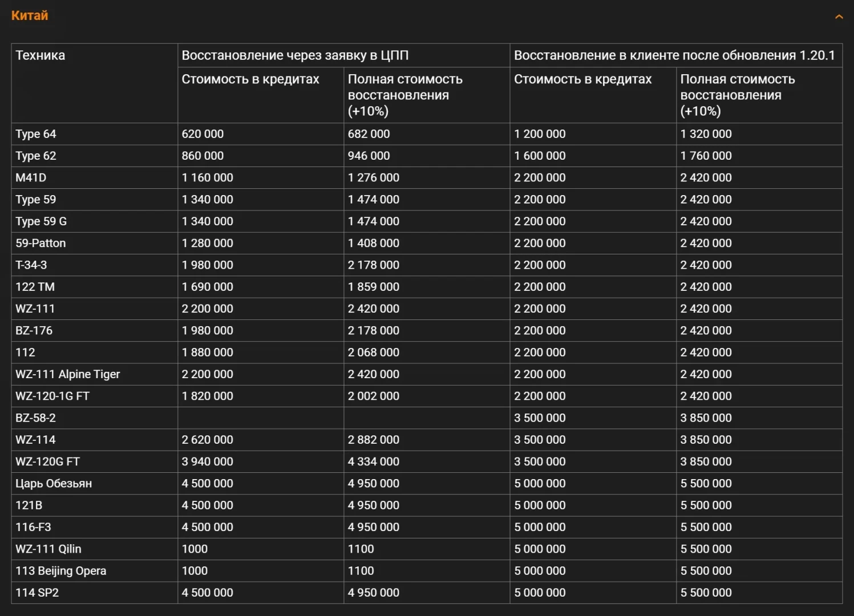Select the BZ-58-2 tank name
854x616 pixels.
coord(36,418)
